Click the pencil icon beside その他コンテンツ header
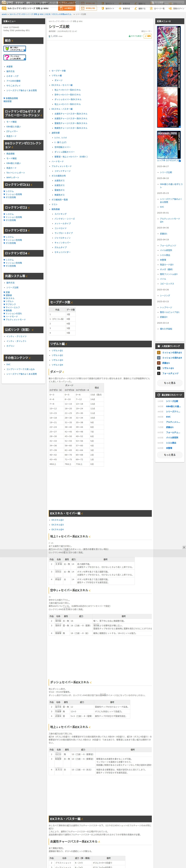This screenshot has width=186, height=868. 30,358
